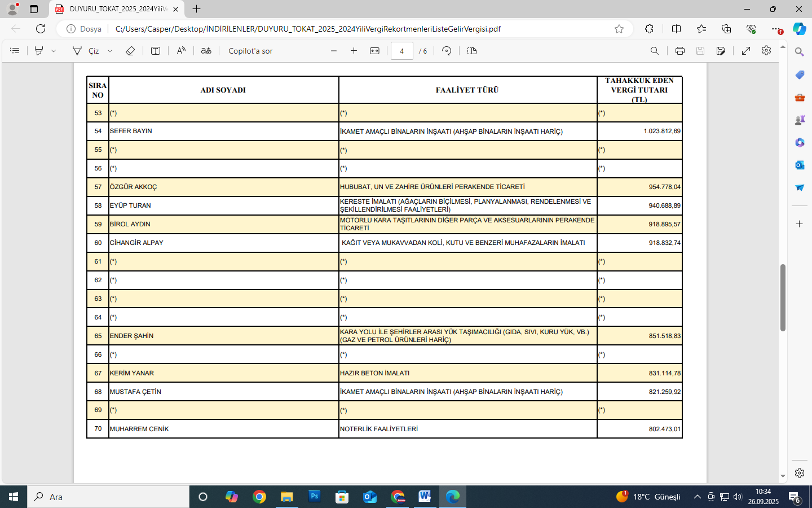
Task: Select the eraser tool
Action: pyautogui.click(x=130, y=51)
